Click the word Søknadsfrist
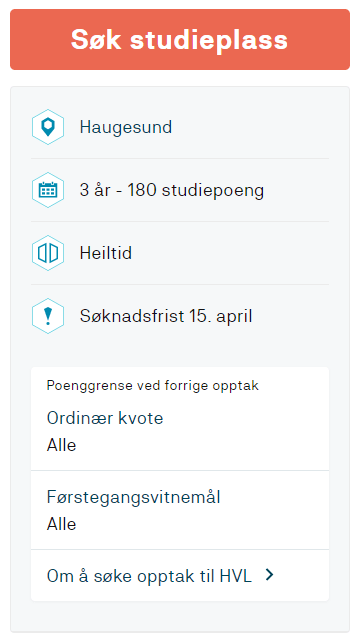 [x=132, y=316]
